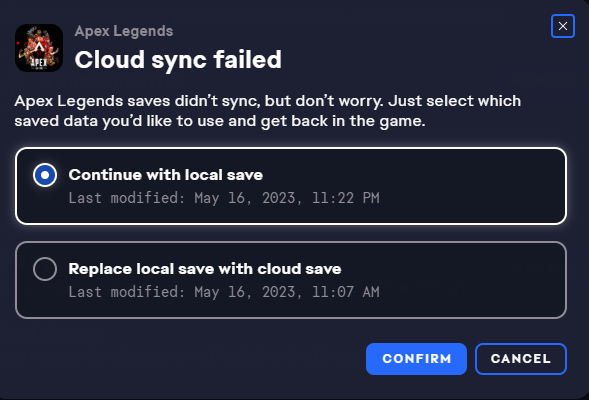
Task: Close the Cloud sync failed dialog
Action: pyautogui.click(x=563, y=26)
